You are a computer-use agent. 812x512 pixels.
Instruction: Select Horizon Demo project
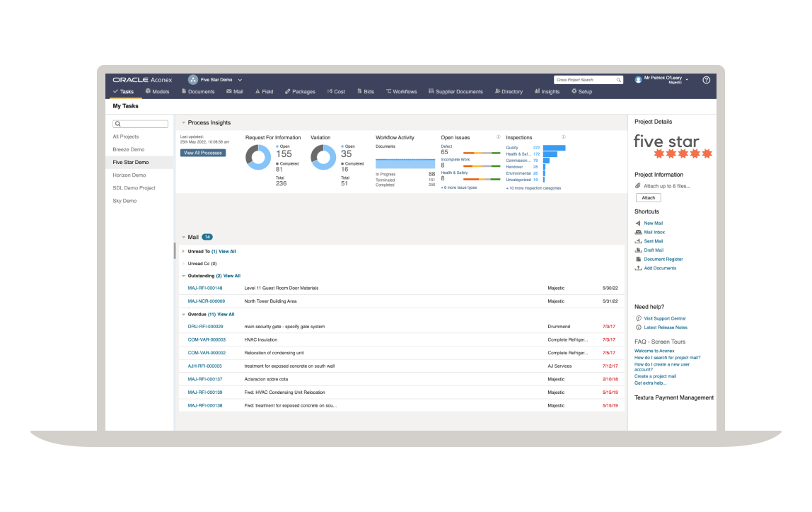[x=129, y=175]
